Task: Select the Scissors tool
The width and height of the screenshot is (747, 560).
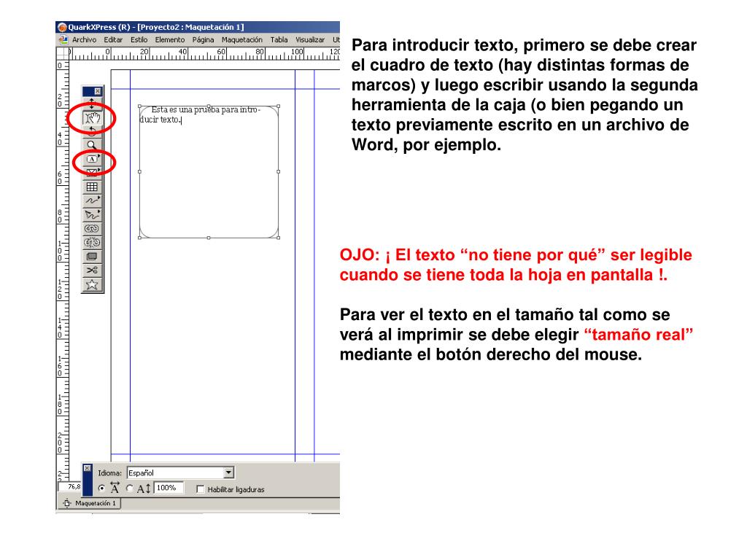Action: [92, 271]
